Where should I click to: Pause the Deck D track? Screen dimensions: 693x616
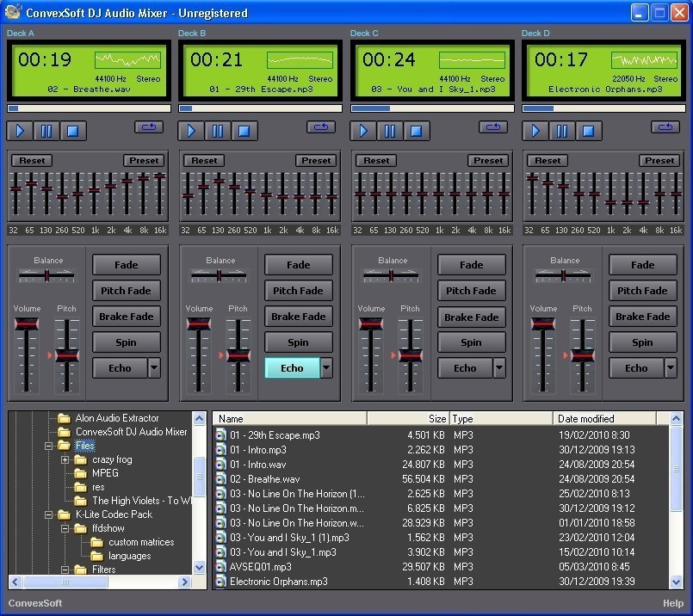click(562, 131)
